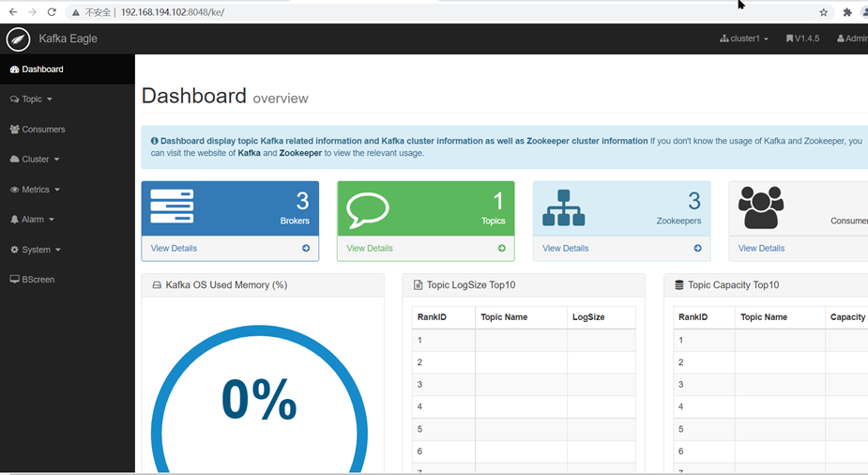Bookmark page using the star icon
Image resolution: width=868 pixels, height=475 pixels.
point(823,12)
